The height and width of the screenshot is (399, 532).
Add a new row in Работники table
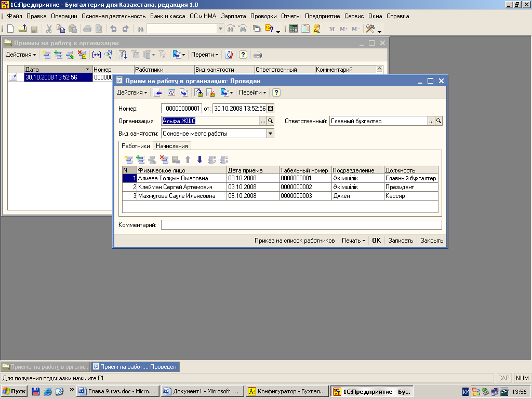tap(129, 159)
